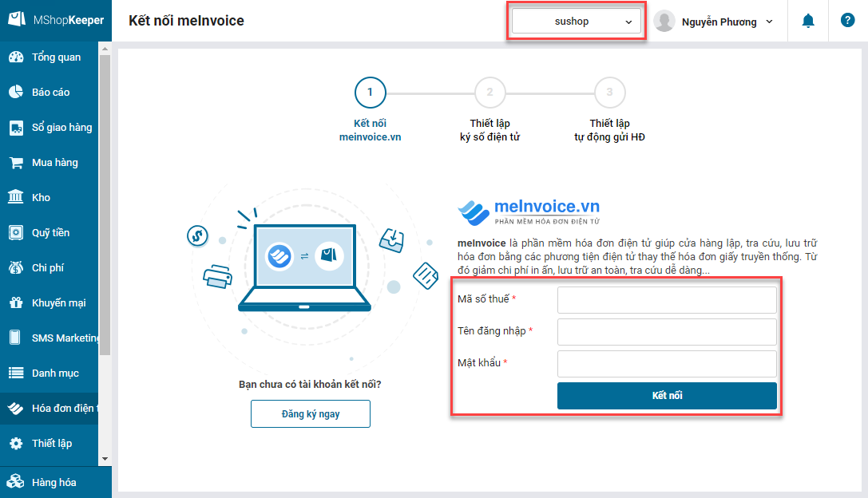This screenshot has height=498, width=868.
Task: Open notifications bell icon
Action: point(808,21)
